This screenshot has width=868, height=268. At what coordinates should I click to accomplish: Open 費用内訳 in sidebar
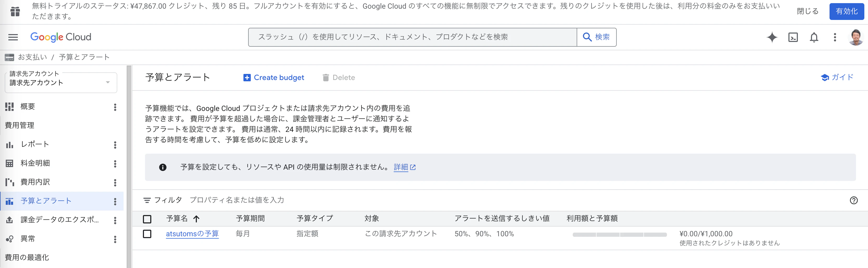(35, 182)
